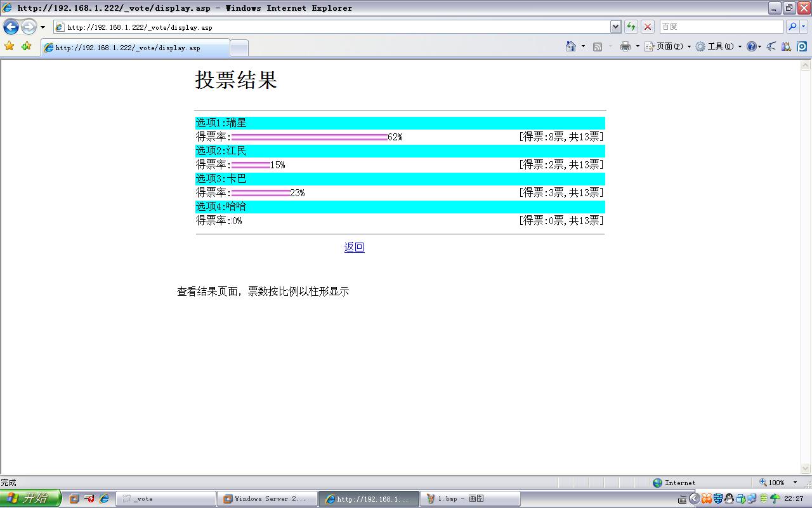Click the 选项2:江民 row label
This screenshot has height=508, width=812.
coord(221,150)
